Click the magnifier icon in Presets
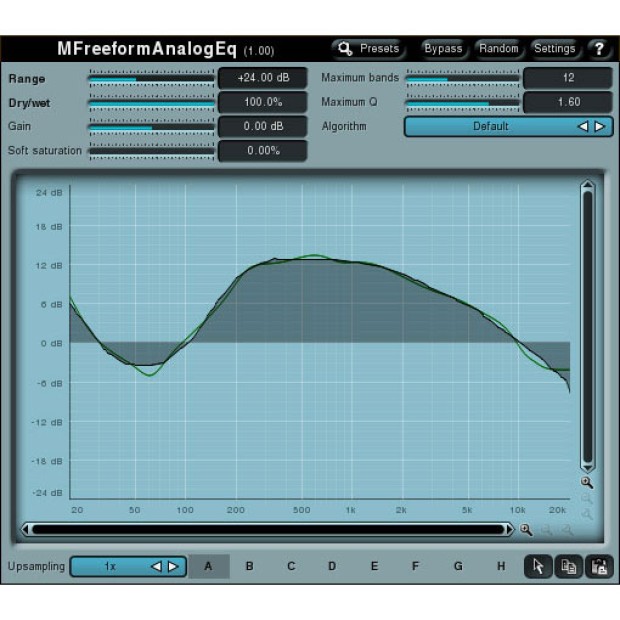Viewport: 620px width, 620px height. click(x=345, y=49)
